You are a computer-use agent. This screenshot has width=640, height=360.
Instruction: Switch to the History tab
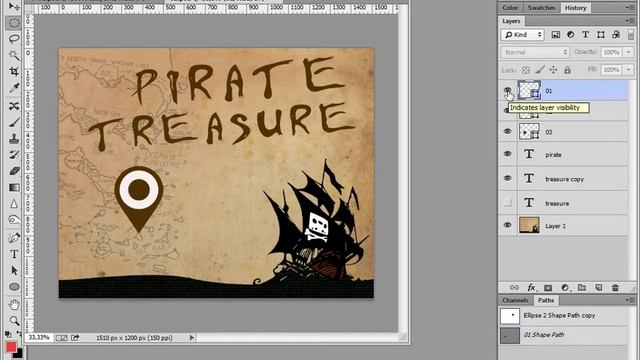(576, 8)
